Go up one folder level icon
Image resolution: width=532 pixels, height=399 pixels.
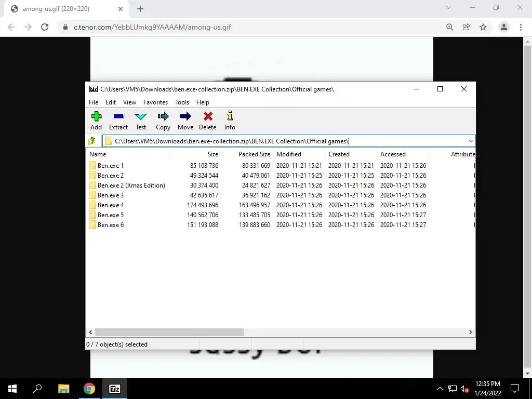[x=92, y=141]
